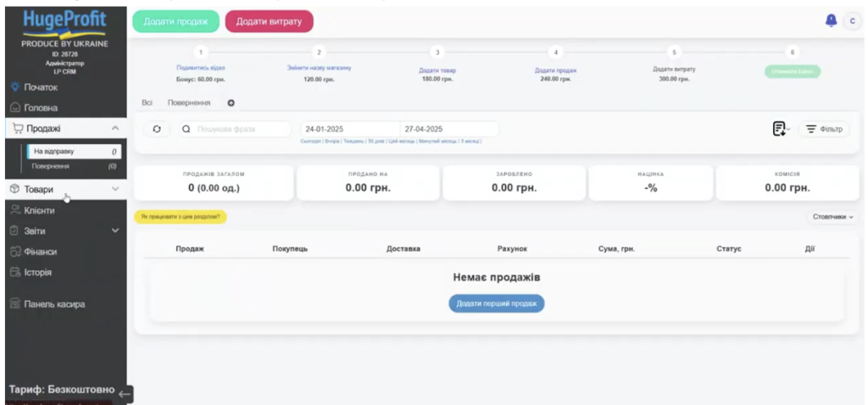This screenshot has height=405, width=868.
Task: Click the Зароблено stat card
Action: pos(515,182)
